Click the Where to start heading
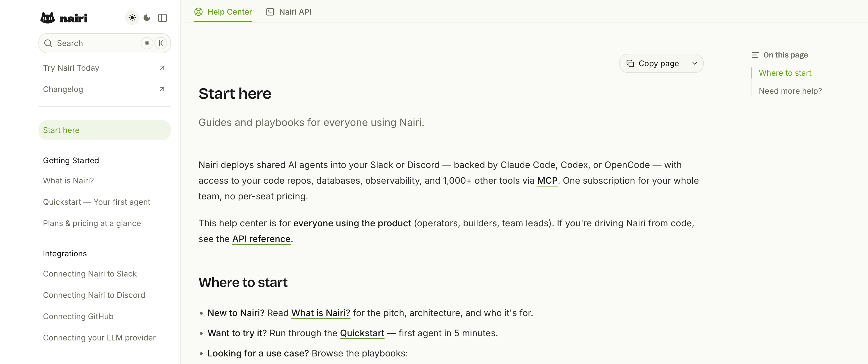868x364 pixels. pos(243,282)
